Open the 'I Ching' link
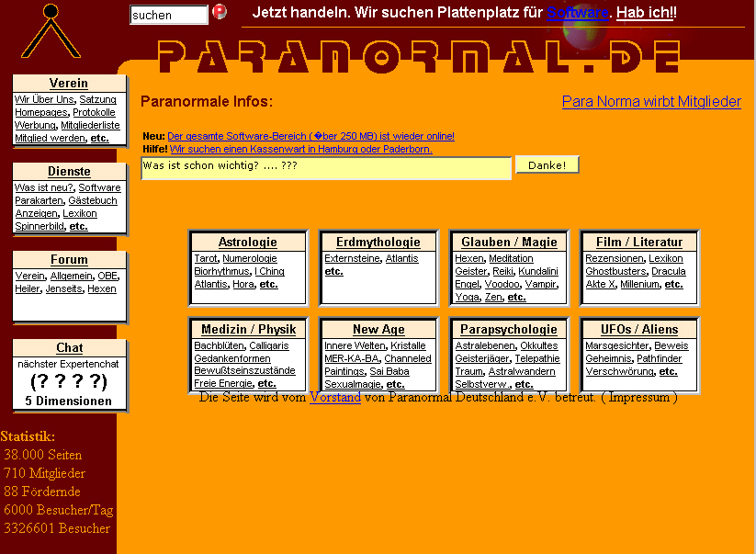Image resolution: width=756 pixels, height=554 pixels. pos(269,271)
